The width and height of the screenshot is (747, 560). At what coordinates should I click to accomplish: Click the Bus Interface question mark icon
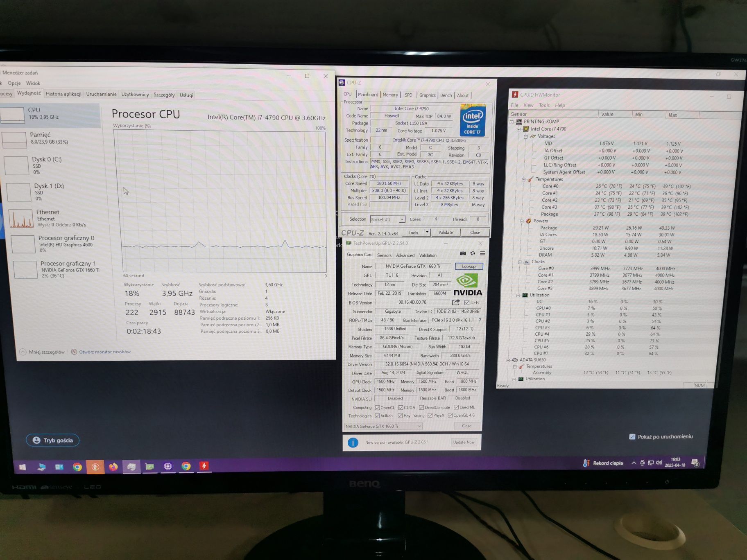tap(480, 320)
